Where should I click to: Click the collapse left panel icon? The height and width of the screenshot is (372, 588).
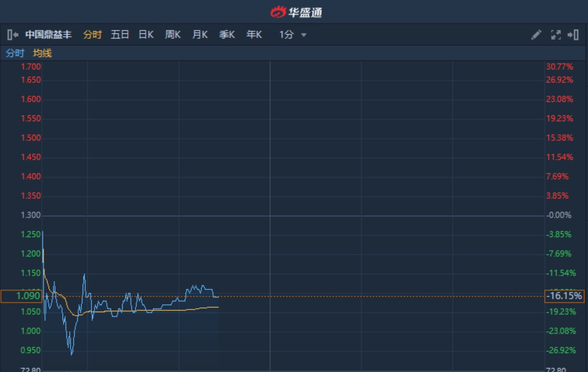[13, 35]
